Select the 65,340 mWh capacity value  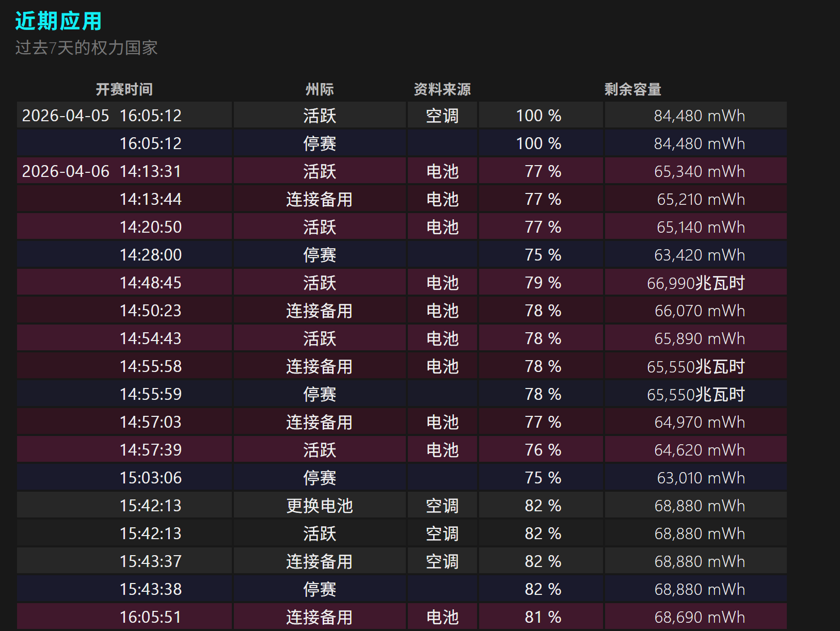[699, 171]
